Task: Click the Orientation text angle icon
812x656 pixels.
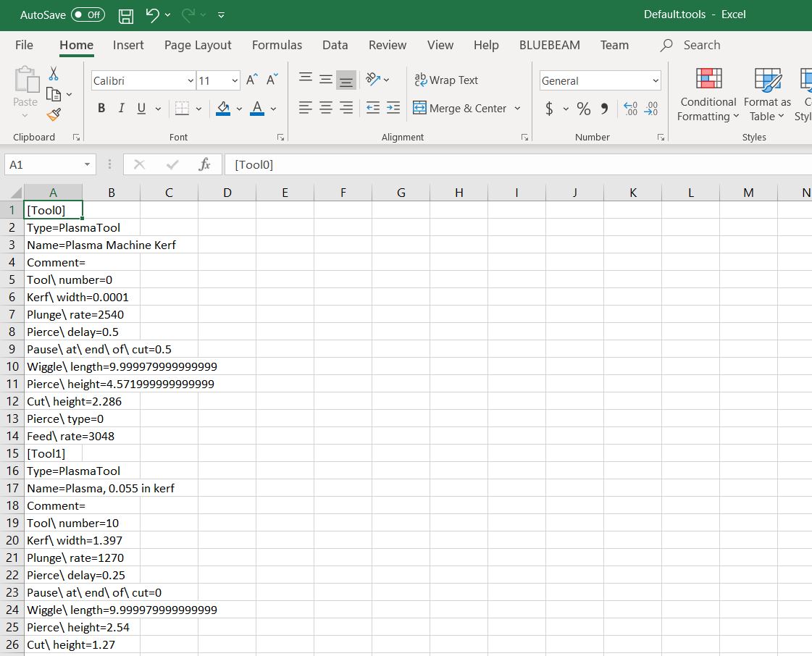Action: (373, 79)
